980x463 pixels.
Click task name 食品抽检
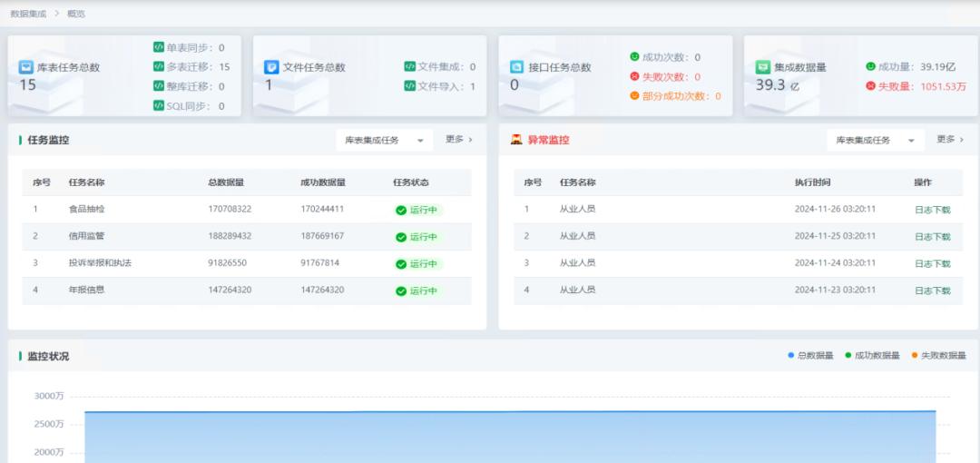click(87, 209)
